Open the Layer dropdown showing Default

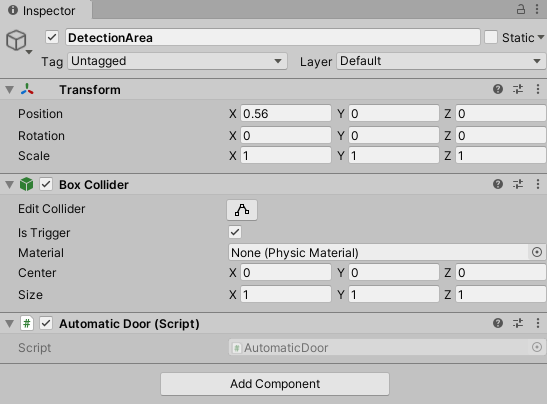tap(441, 61)
